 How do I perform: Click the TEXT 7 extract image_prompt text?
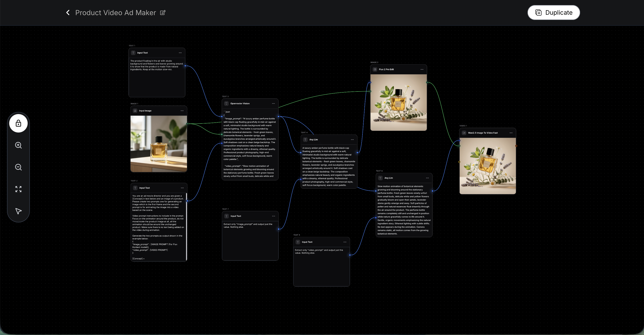248,226
